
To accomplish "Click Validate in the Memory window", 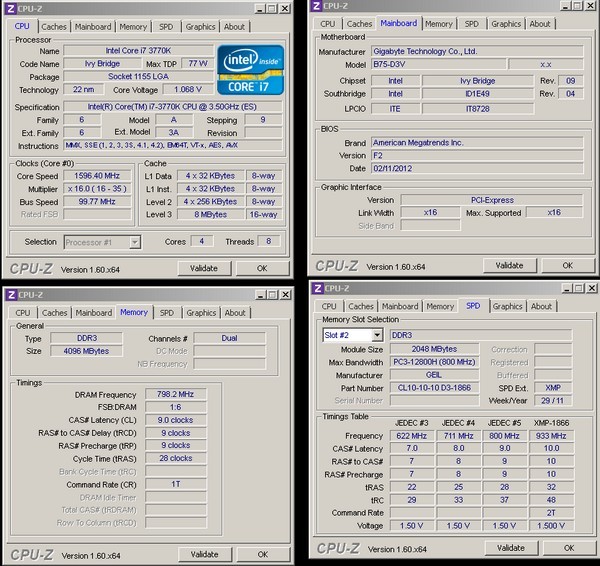I will click(x=205, y=554).
